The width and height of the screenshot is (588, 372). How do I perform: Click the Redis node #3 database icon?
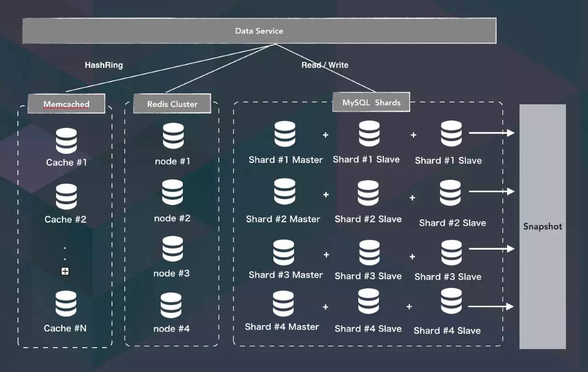173,249
